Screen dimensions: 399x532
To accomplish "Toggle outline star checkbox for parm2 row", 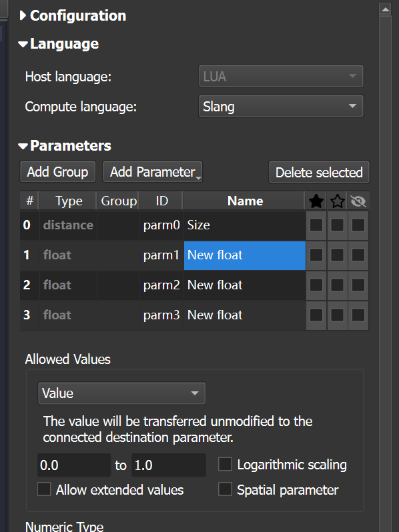I will [x=337, y=285].
